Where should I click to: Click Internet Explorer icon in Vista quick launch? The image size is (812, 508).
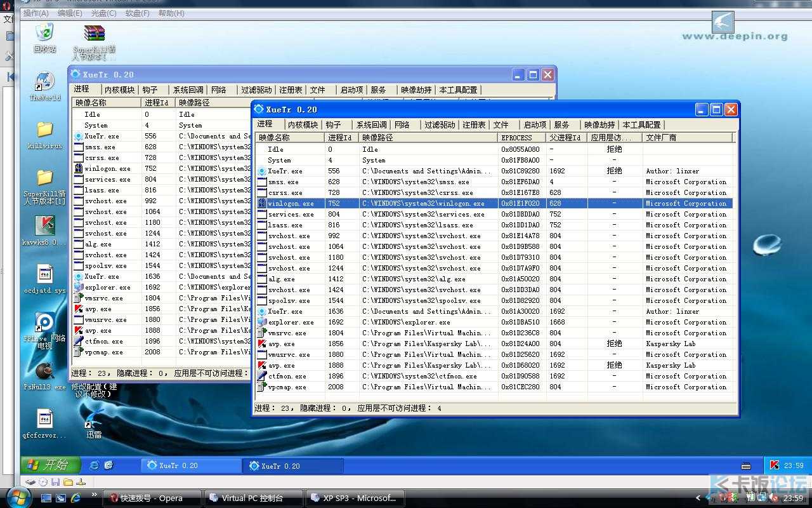coord(76,498)
